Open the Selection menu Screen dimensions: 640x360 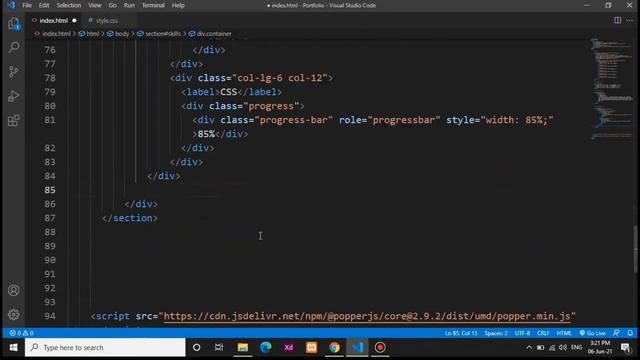coord(69,5)
